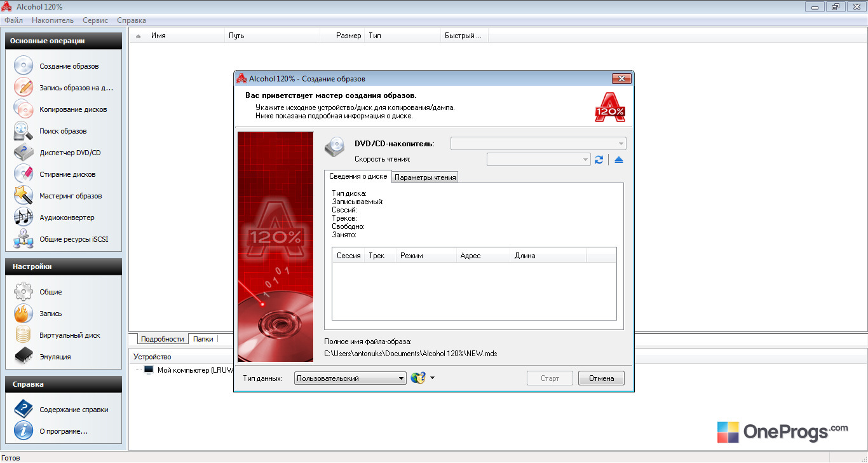Click the Копирование дисков sidebar link
This screenshot has height=463, width=868.
[73, 109]
